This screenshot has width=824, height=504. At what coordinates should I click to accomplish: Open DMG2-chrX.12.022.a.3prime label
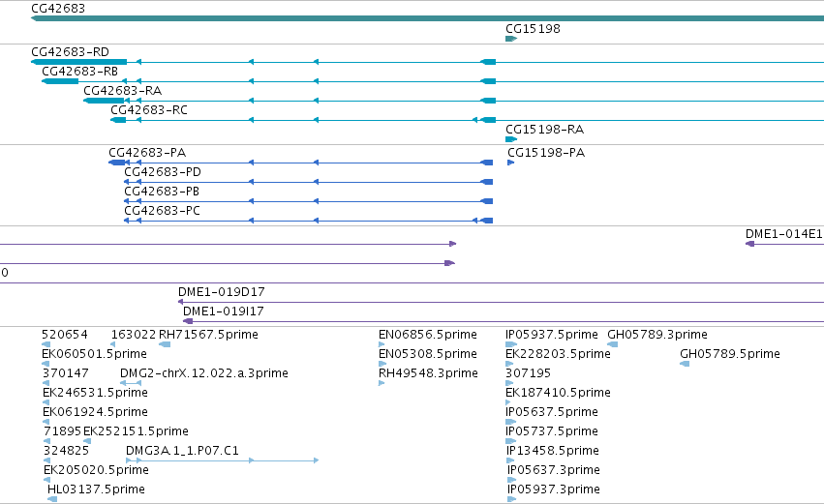tap(204, 373)
